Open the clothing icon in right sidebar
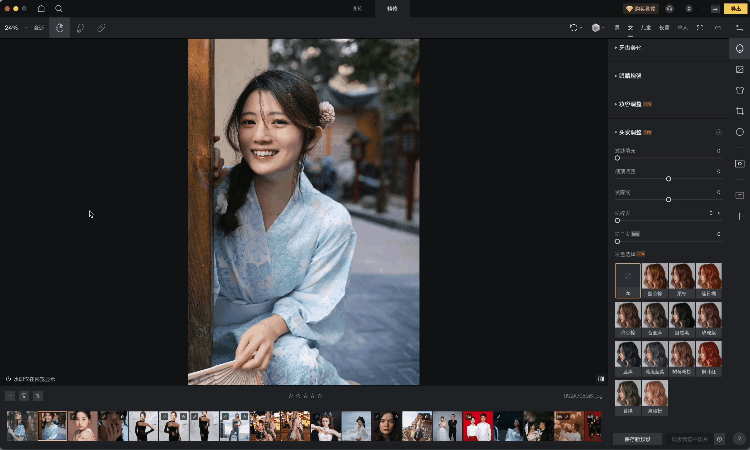Screen dimensions: 750x450 coord(739,90)
